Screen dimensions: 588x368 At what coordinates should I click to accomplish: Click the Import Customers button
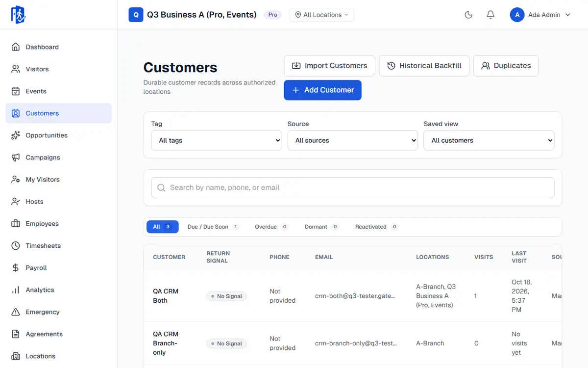pos(329,66)
